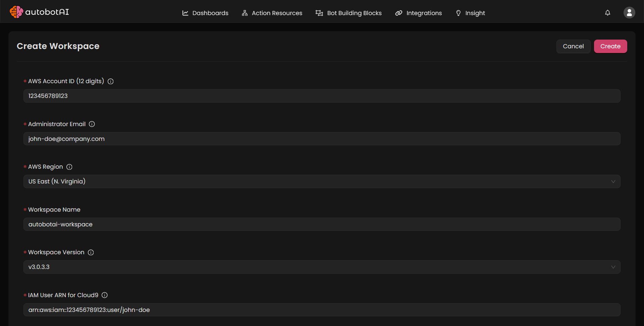Image resolution: width=644 pixels, height=326 pixels.
Task: Focus the AWS Account ID field
Action: tap(322, 96)
